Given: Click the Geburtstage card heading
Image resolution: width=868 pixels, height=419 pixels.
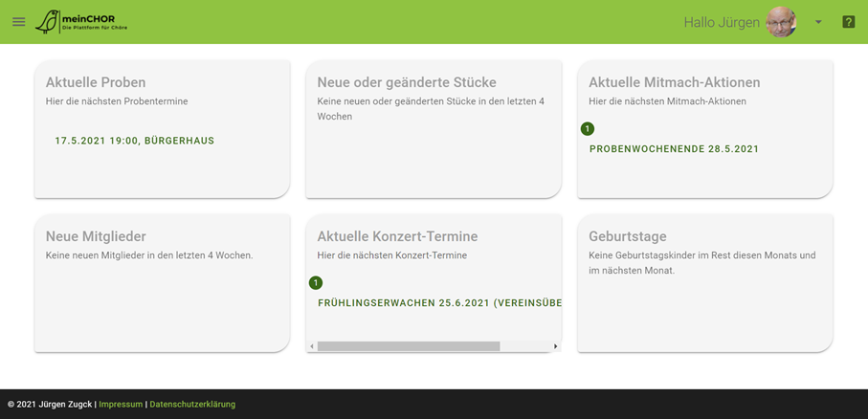Looking at the screenshot, I should (628, 236).
